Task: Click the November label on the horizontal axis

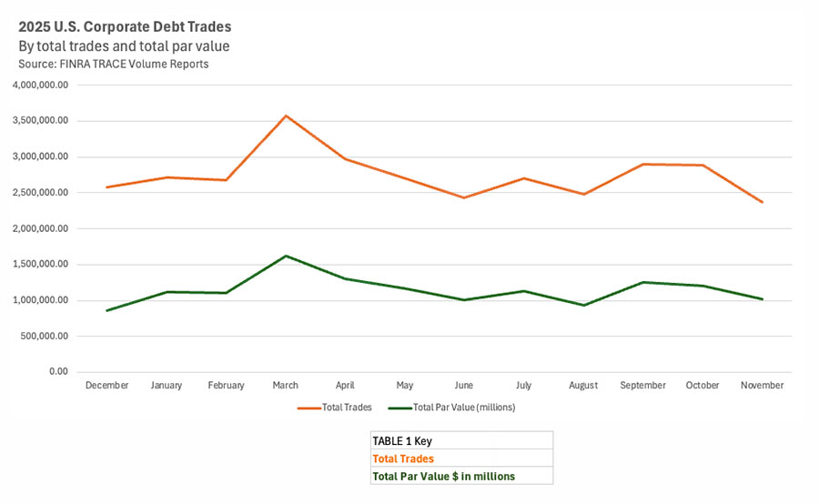Action: click(x=762, y=386)
